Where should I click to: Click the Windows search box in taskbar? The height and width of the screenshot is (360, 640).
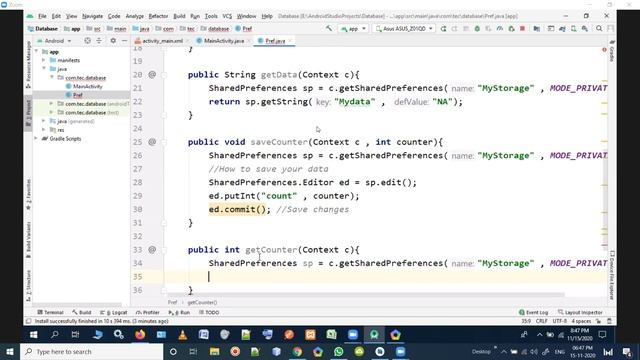(91, 351)
